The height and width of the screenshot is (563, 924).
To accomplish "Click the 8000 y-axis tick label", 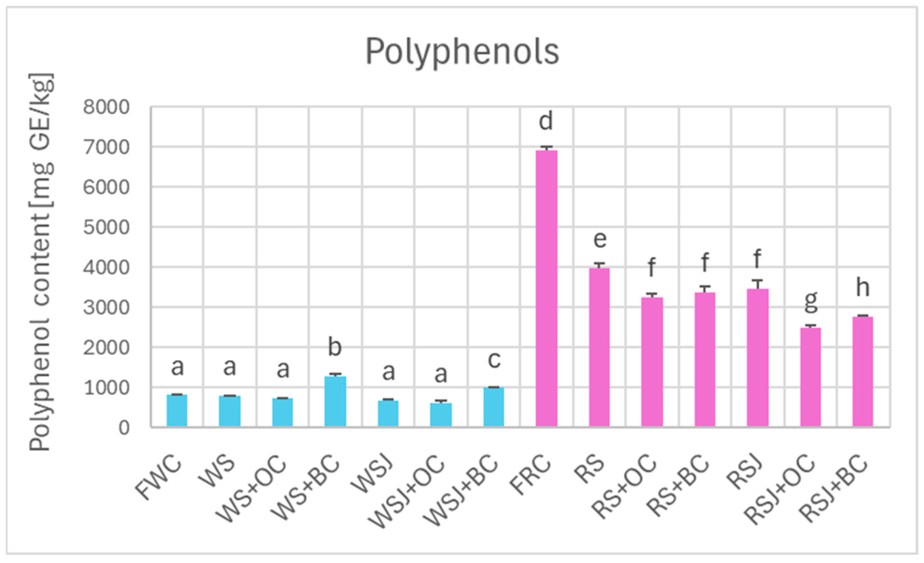I will click(106, 107).
